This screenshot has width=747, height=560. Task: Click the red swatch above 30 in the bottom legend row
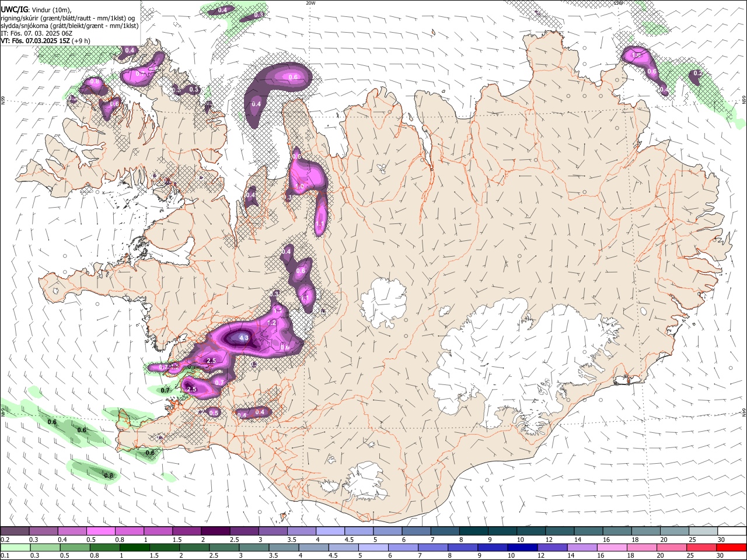732,547
